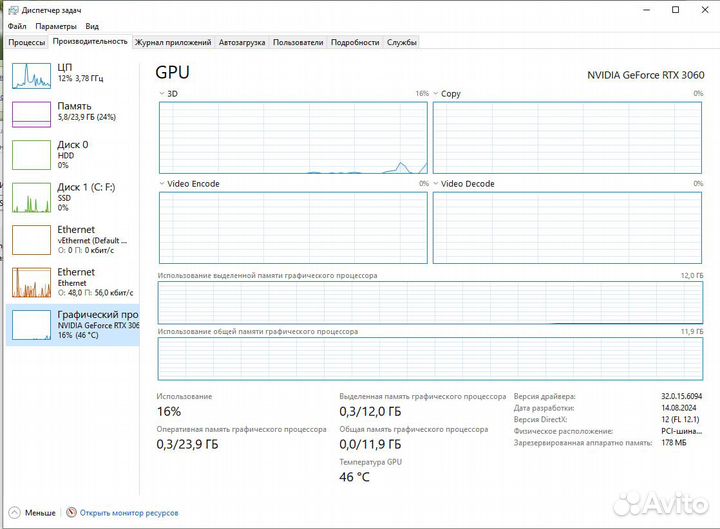Open the Параметры menu

[56, 26]
